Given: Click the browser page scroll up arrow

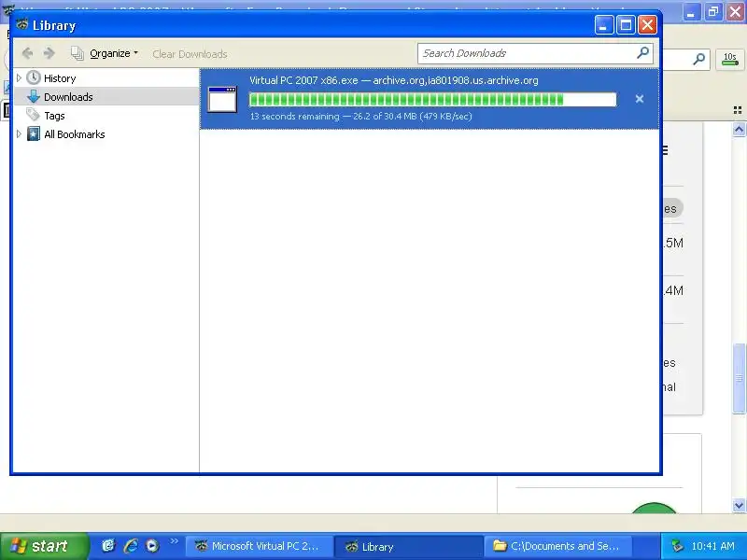Looking at the screenshot, I should click(x=739, y=129).
